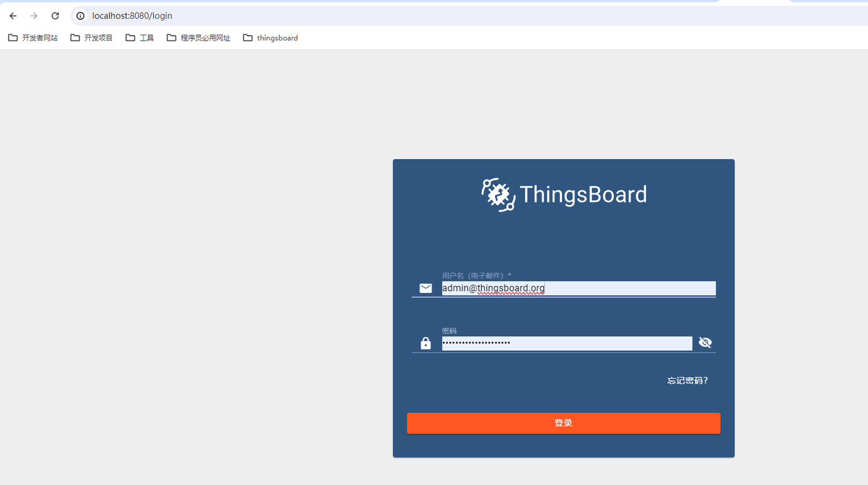Click the lock icon beside password field
Viewport: 868px width, 485px height.
click(x=426, y=342)
